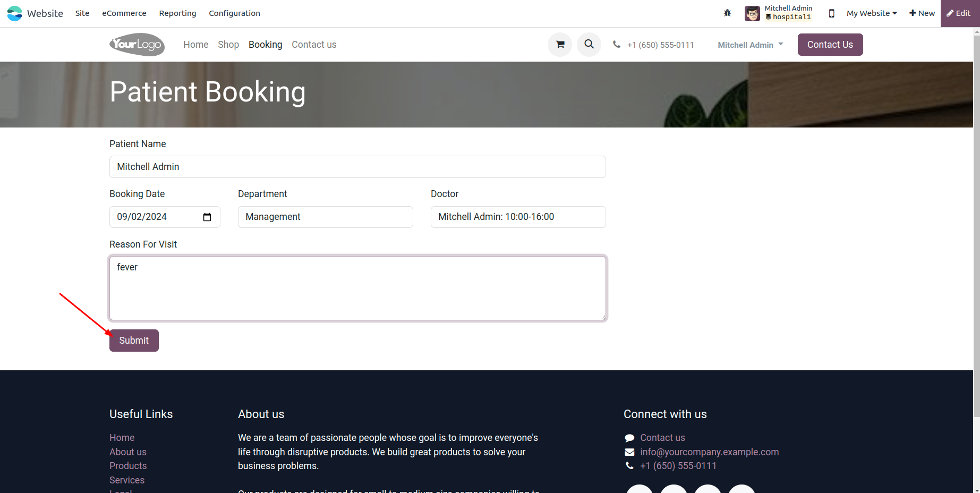
Task: Click the search magnifier icon
Action: point(589,45)
